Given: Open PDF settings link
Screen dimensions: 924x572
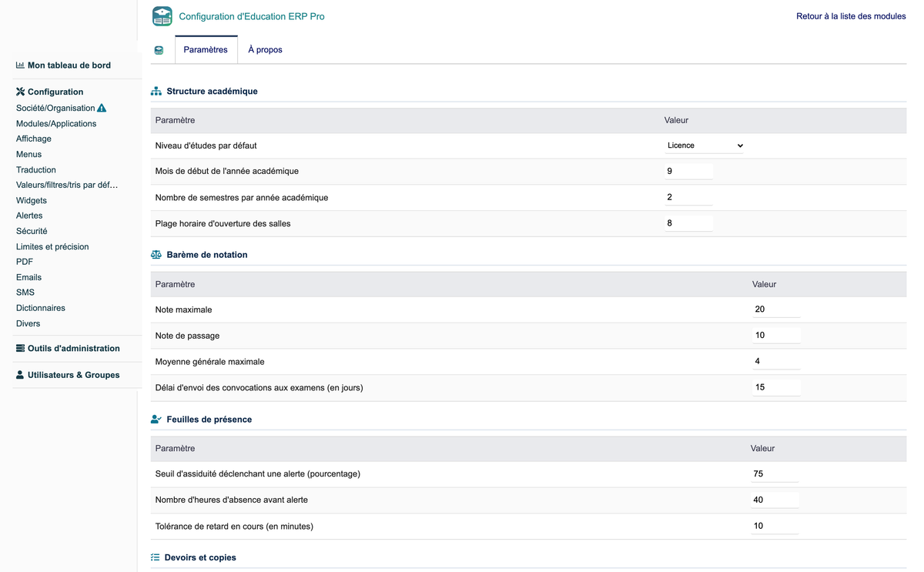Looking at the screenshot, I should pos(25,262).
